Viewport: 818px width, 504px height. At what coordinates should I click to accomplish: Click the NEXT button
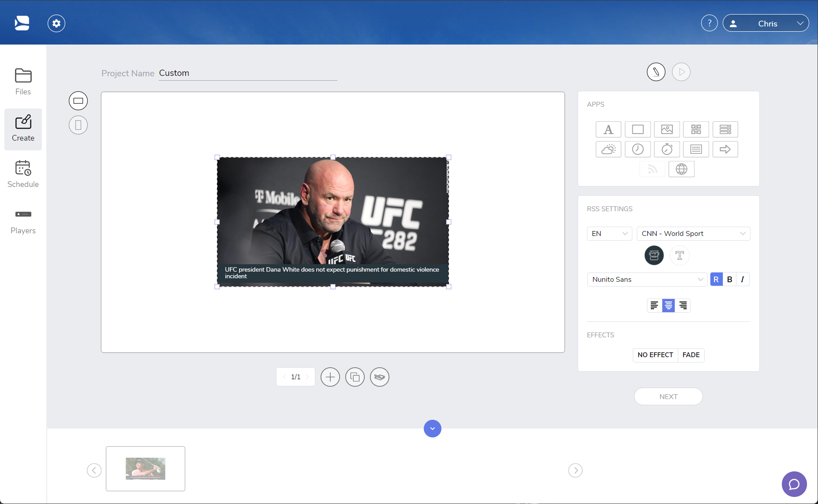click(x=668, y=396)
